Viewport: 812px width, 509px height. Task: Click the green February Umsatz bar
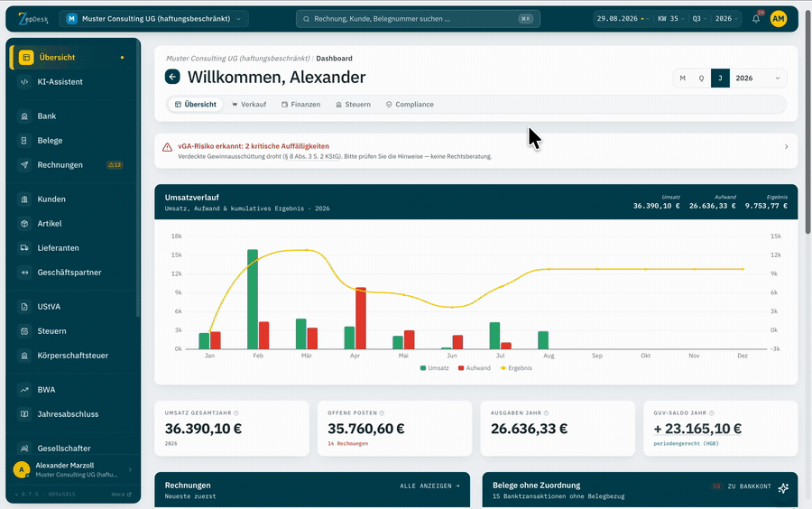tap(253, 300)
